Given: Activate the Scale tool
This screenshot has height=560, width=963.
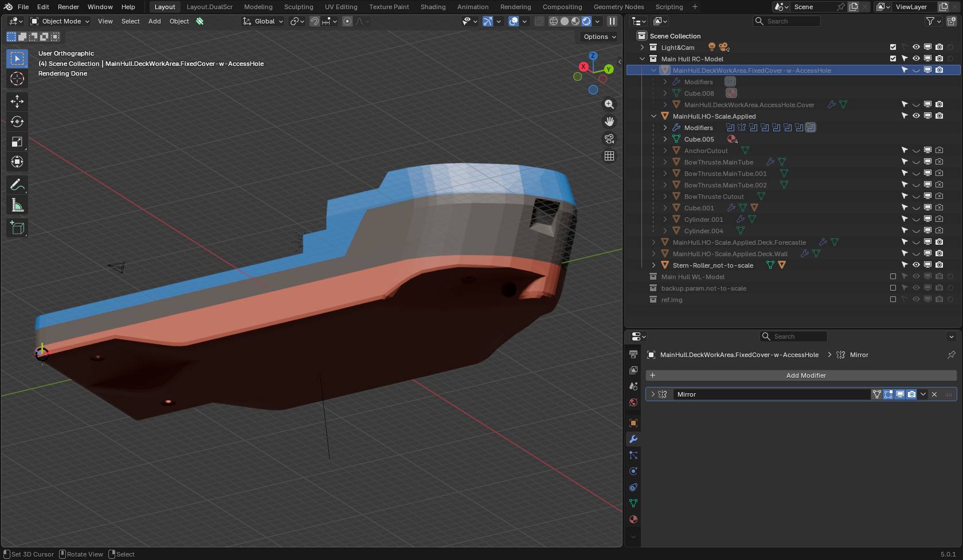Looking at the screenshot, I should pos(17,142).
